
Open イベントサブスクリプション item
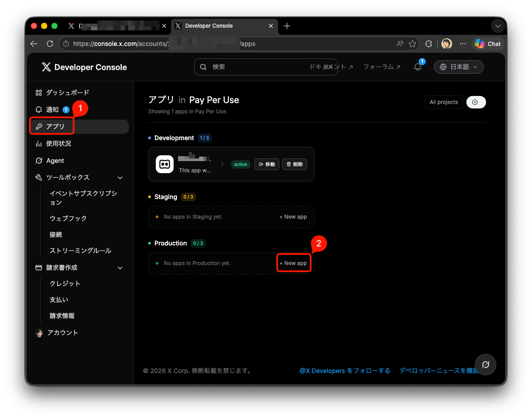pos(83,198)
